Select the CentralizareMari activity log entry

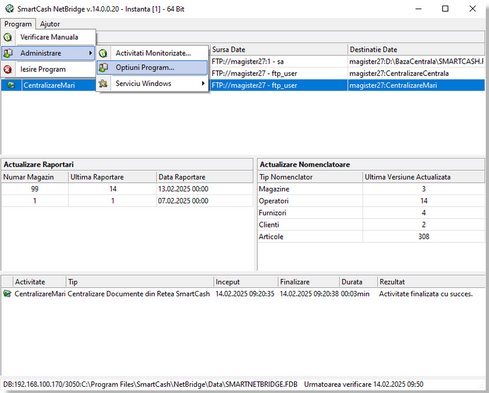pos(243,294)
